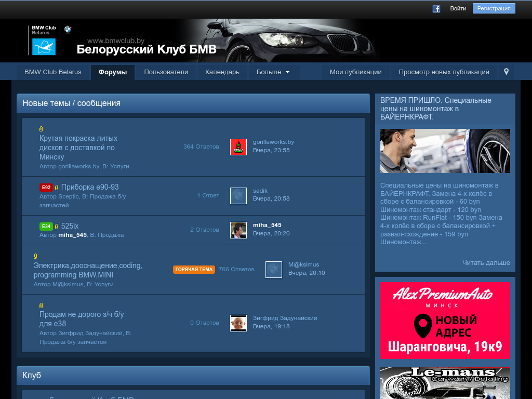The height and width of the screenshot is (399, 532).
Task: Click the map pin icon in navigation bar
Action: click(x=506, y=72)
